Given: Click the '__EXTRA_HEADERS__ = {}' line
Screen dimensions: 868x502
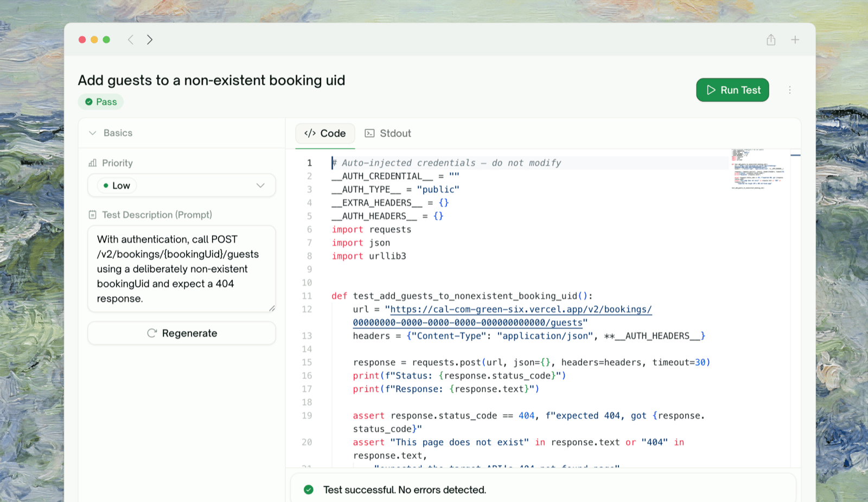Looking at the screenshot, I should pos(390,203).
